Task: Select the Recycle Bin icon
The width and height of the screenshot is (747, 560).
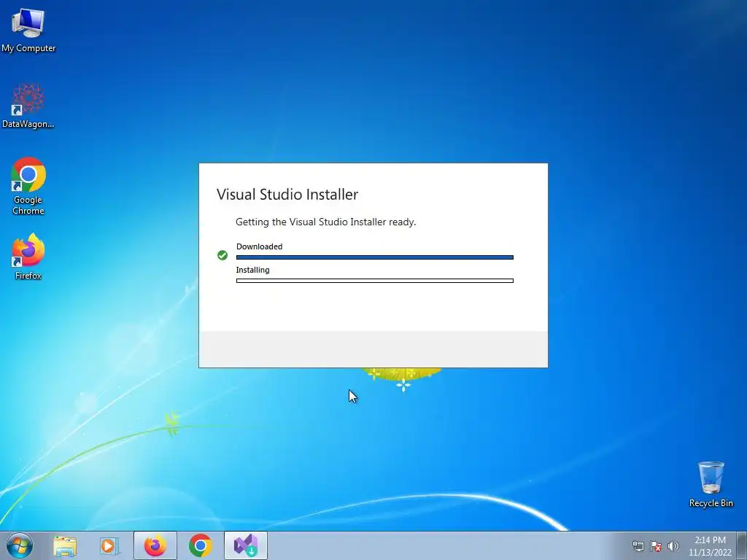Action: pyautogui.click(x=711, y=484)
